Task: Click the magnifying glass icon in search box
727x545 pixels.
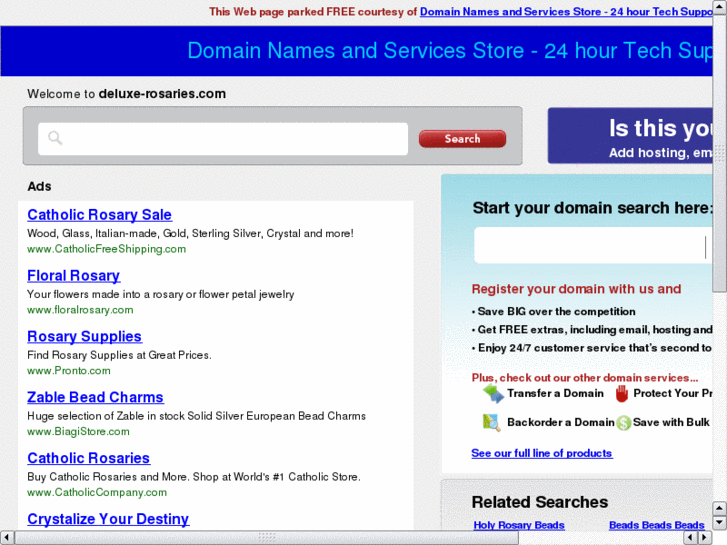Action: (55, 138)
